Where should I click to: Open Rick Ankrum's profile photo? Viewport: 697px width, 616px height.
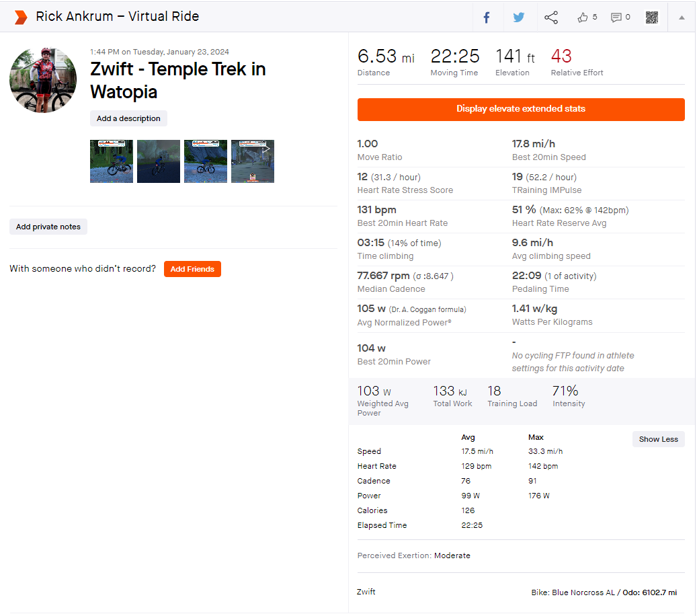43,80
